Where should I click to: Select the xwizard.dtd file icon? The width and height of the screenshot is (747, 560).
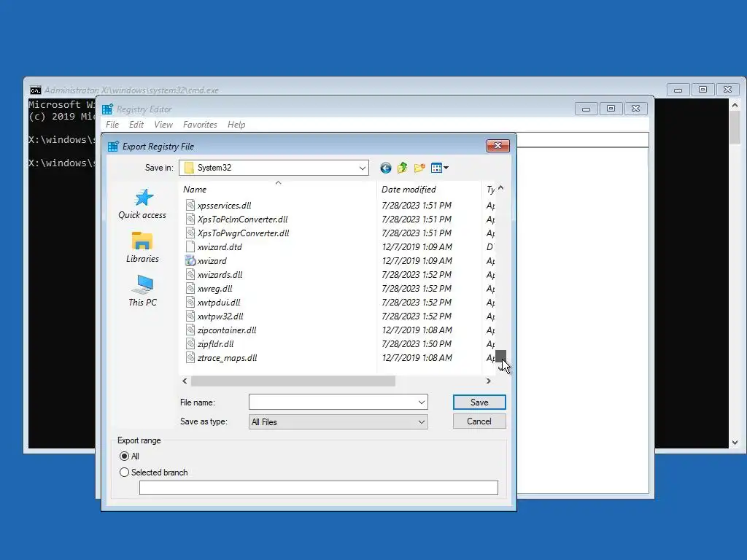tap(190, 246)
